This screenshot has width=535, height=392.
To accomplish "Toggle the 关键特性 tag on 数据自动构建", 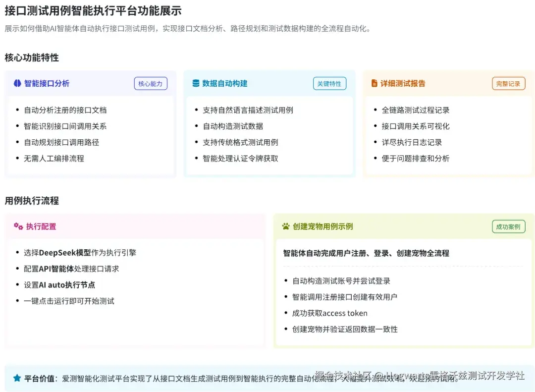I will (x=330, y=83).
